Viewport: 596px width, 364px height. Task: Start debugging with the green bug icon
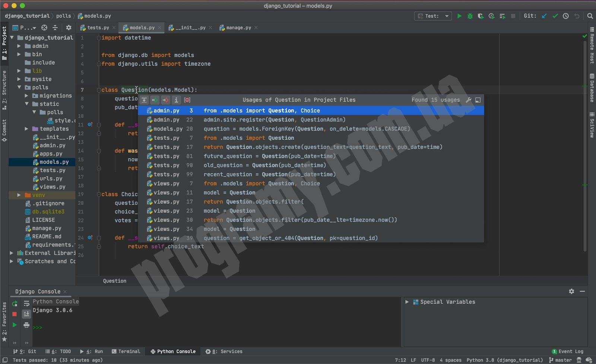point(470,16)
